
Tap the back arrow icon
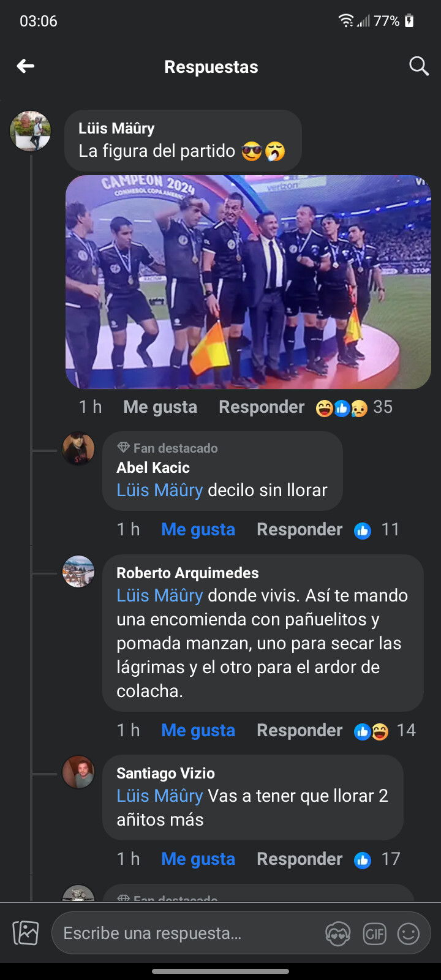tap(25, 66)
